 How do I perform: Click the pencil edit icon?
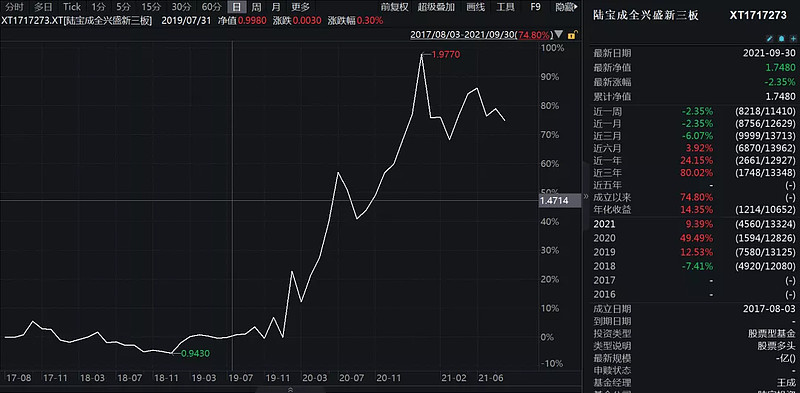(x=770, y=38)
